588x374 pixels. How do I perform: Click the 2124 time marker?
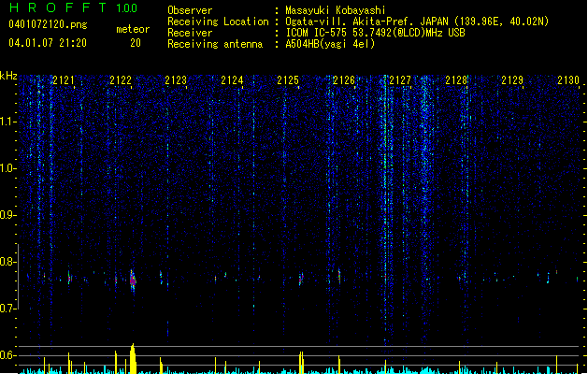coord(232,79)
